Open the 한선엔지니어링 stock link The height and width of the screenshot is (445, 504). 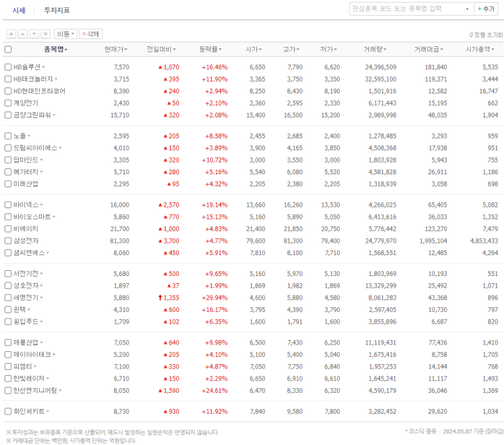pos(35,390)
